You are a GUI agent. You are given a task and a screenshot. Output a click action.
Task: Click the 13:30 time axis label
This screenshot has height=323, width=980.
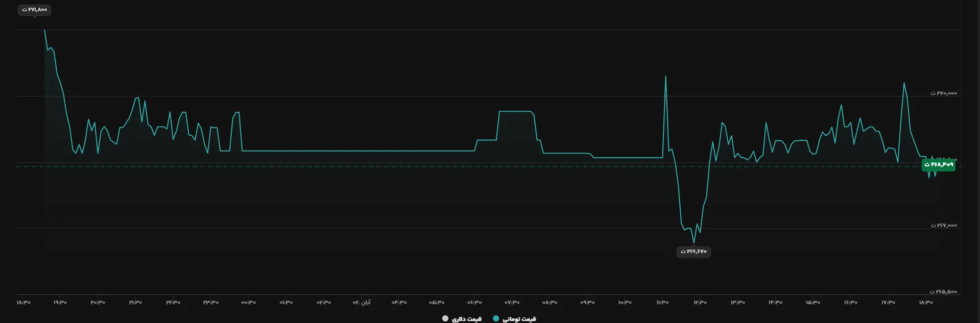[738, 303]
